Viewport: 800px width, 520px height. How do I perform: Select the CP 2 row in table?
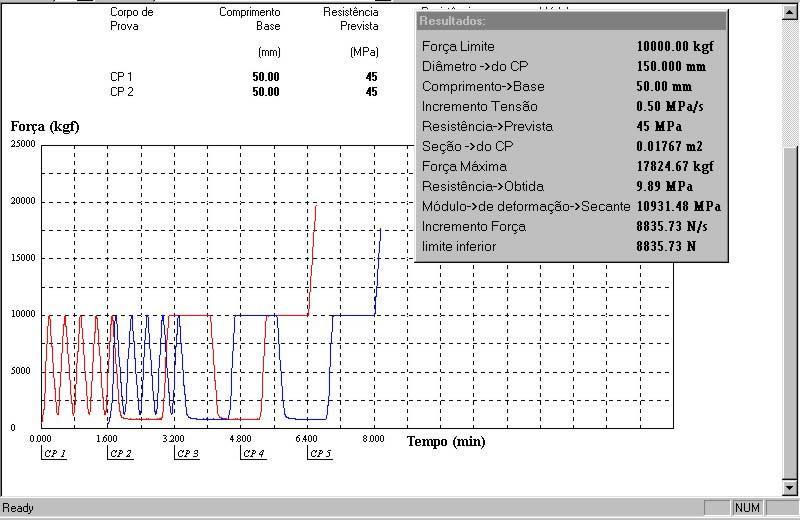point(244,92)
